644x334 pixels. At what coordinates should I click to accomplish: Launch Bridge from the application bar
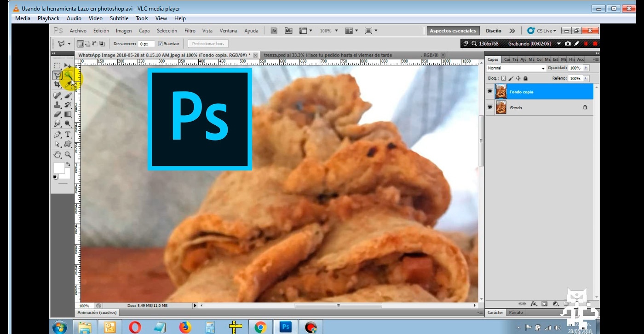(x=274, y=31)
